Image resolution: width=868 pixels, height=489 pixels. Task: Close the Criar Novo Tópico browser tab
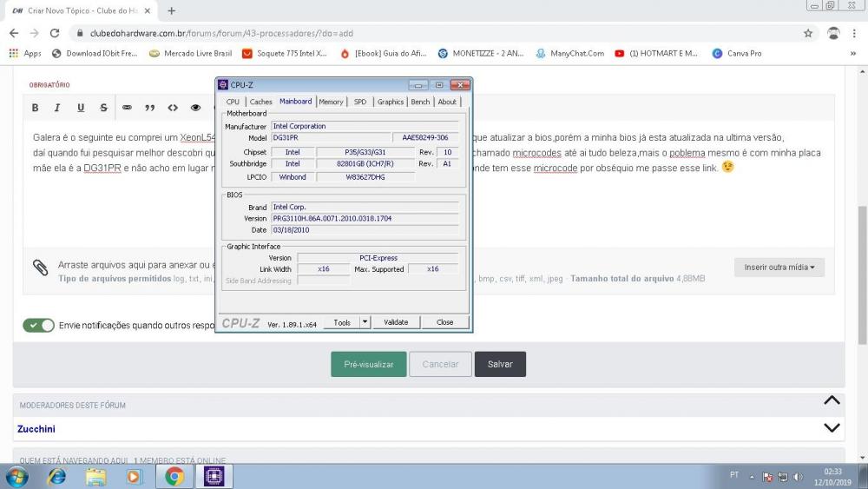click(x=148, y=10)
